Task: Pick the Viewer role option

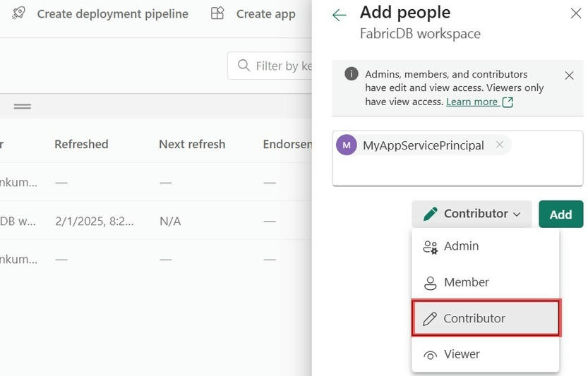Action: tap(462, 354)
